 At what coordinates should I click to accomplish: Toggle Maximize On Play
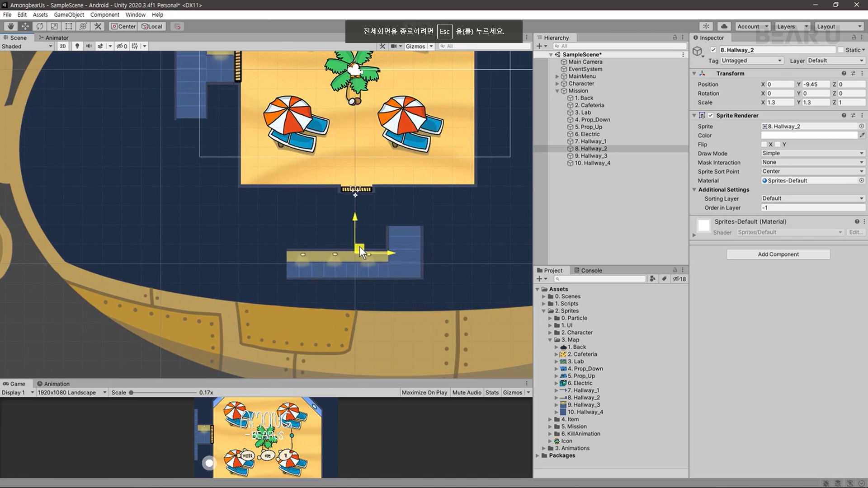424,392
